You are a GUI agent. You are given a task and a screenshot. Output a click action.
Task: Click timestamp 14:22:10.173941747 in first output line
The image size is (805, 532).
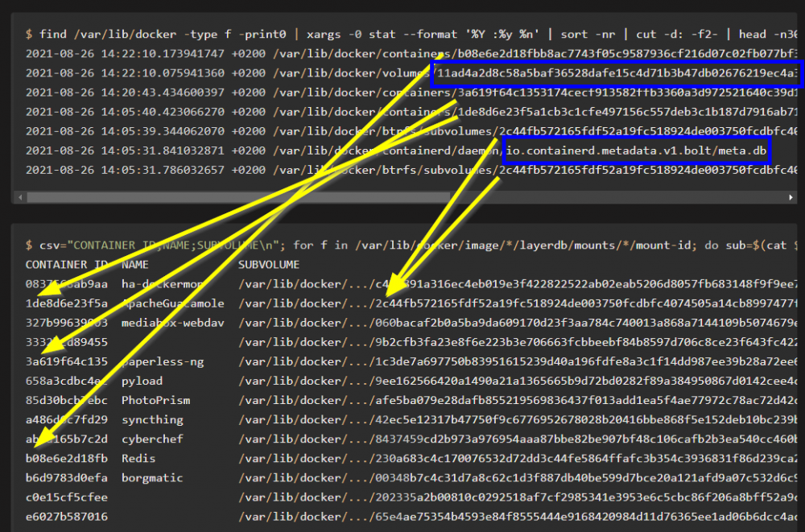163,53
